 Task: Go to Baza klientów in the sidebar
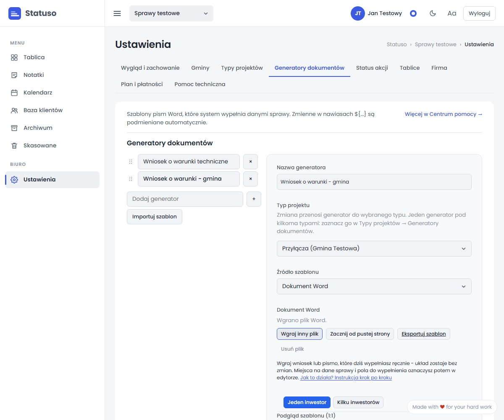52,110
